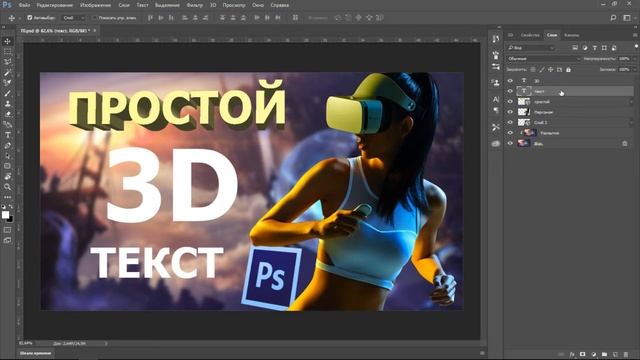Screen dimensions: 640x360
Task: Filter layers by type layers icon
Action: click(x=595, y=48)
